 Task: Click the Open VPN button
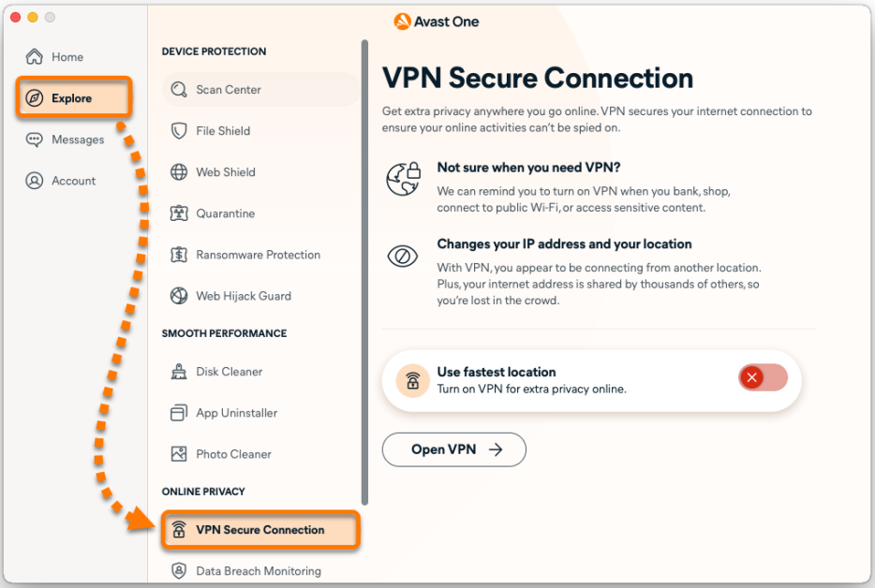(453, 449)
